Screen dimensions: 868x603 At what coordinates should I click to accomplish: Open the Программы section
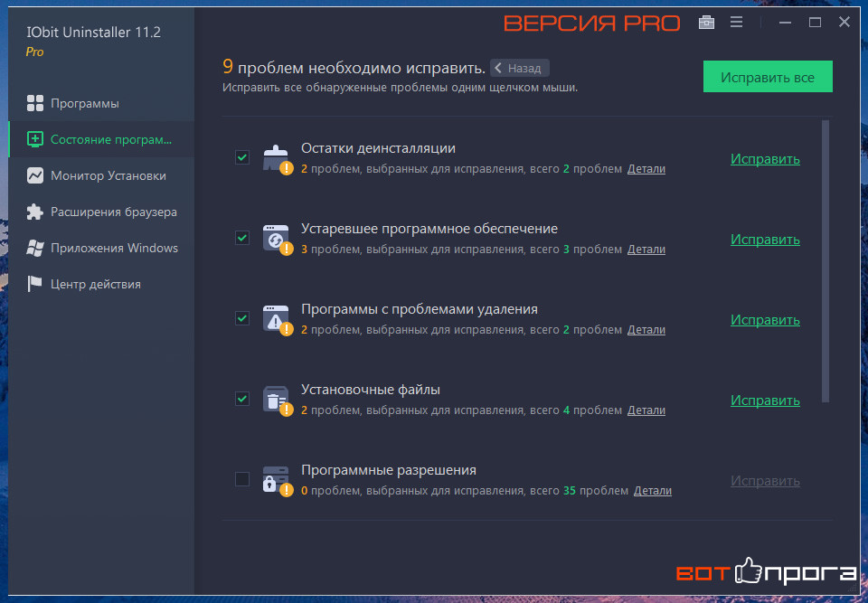(101, 104)
